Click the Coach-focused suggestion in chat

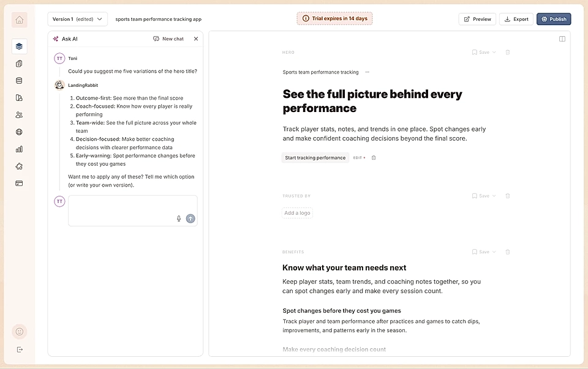[x=134, y=110]
